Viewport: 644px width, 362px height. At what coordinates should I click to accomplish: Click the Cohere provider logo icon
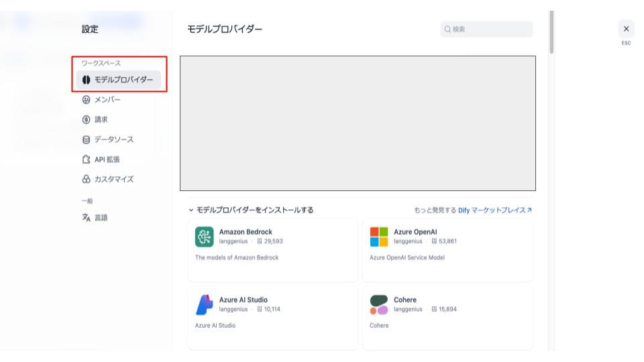(x=378, y=304)
